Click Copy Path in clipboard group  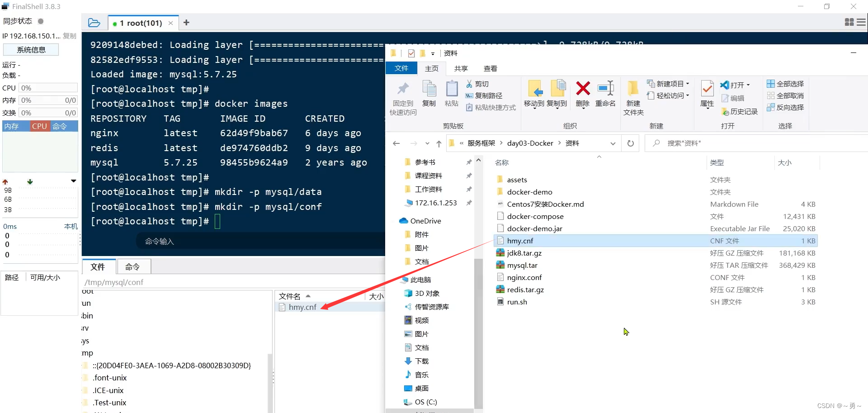click(484, 95)
